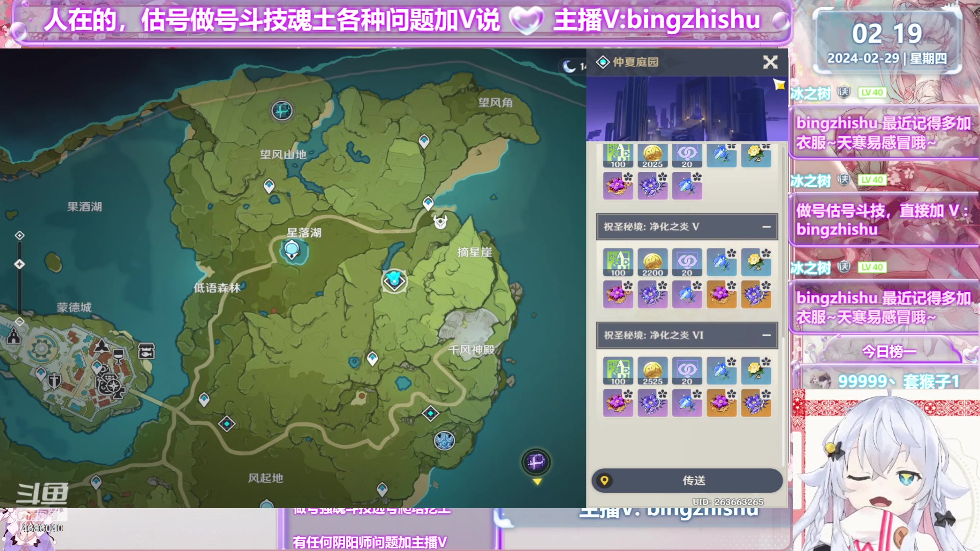Image resolution: width=980 pixels, height=551 pixels.
Task: Close the 仲夏庭园 info panel
Action: (770, 62)
